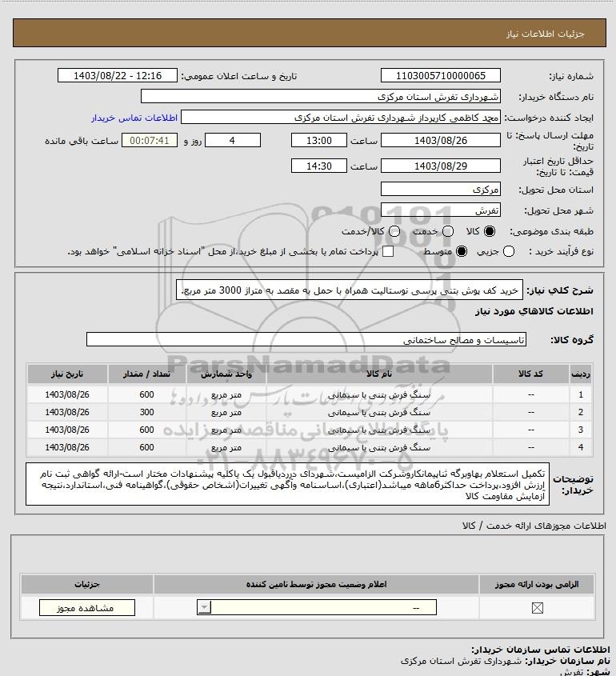
Task: Select the خدمت radio button
Action: [x=448, y=231]
